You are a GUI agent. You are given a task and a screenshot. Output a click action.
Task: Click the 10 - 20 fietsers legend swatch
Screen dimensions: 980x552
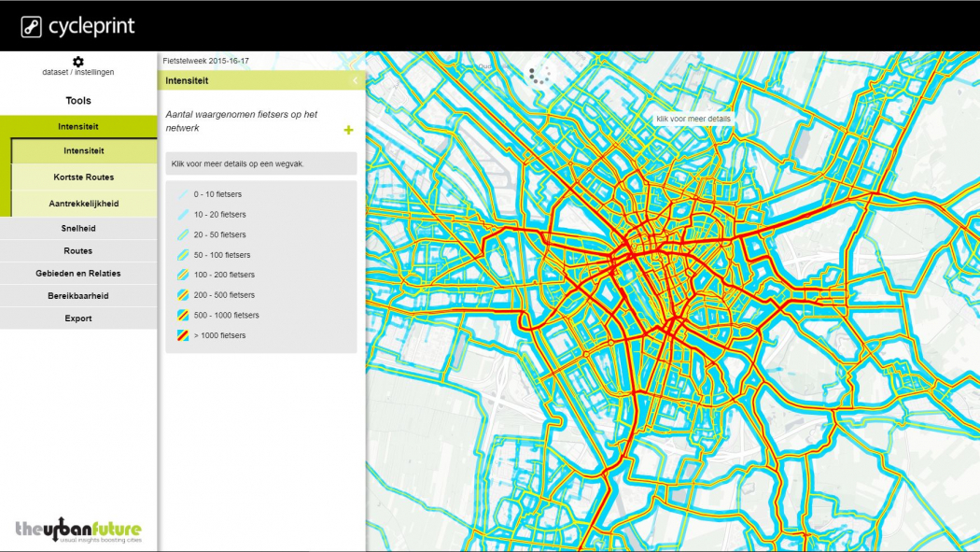point(183,215)
